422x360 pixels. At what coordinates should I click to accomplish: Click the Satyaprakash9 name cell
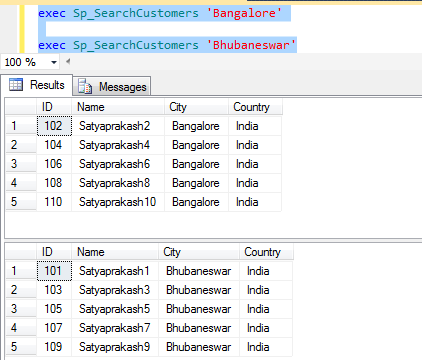click(x=115, y=347)
